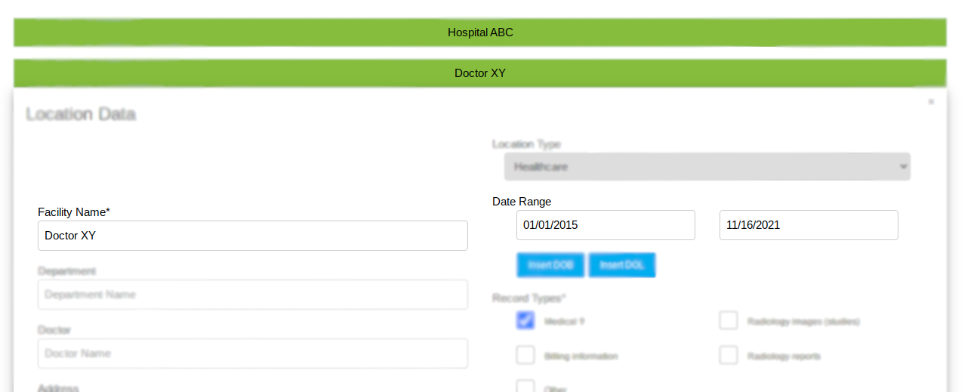The image size is (980, 392).
Task: Uncheck the Medical record type checkbox
Action: (x=525, y=321)
